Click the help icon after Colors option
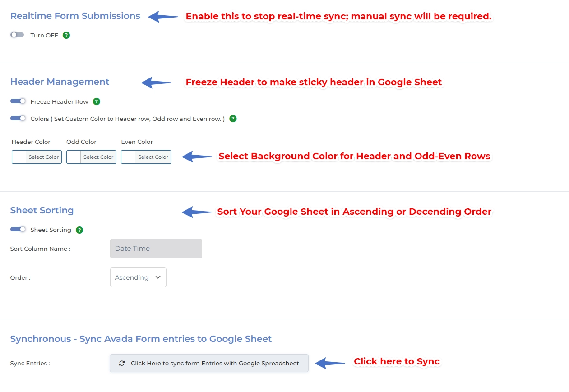This screenshot has height=392, width=569. [x=233, y=119]
